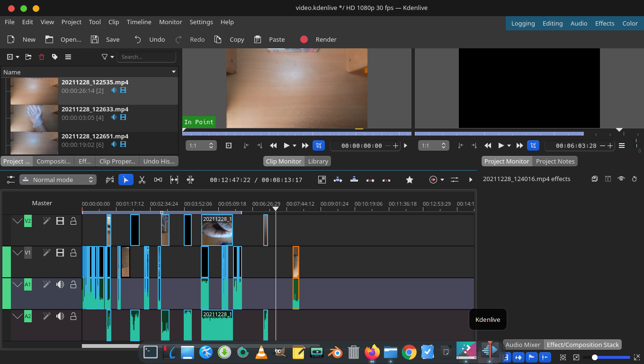Overwrite clip zone in timeline icon
644x364 pixels.
[354, 180]
